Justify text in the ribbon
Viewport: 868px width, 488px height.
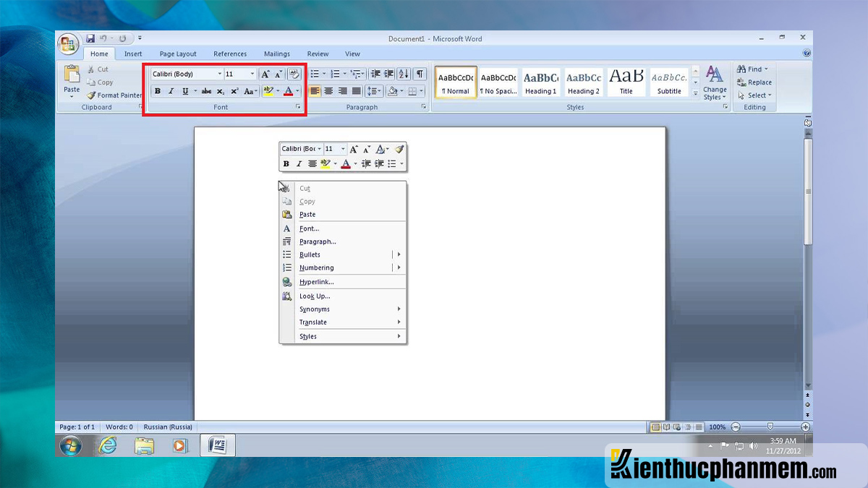point(356,91)
